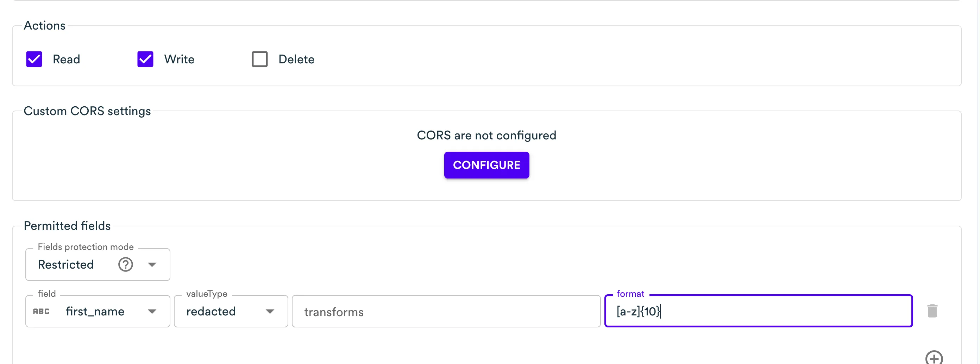This screenshot has height=364, width=980.
Task: Click the Write label text
Action: (x=179, y=59)
